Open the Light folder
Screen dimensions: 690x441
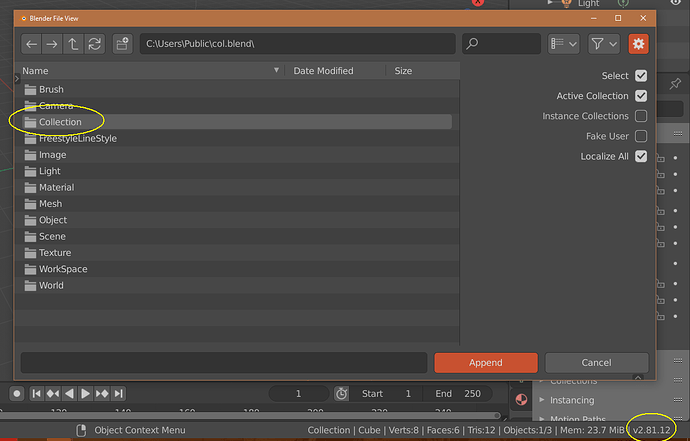pyautogui.click(x=237, y=171)
